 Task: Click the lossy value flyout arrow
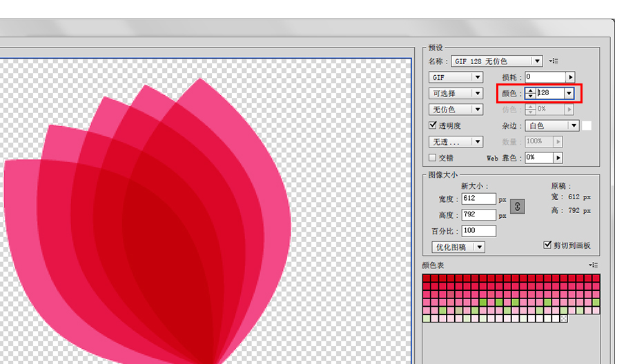[571, 77]
